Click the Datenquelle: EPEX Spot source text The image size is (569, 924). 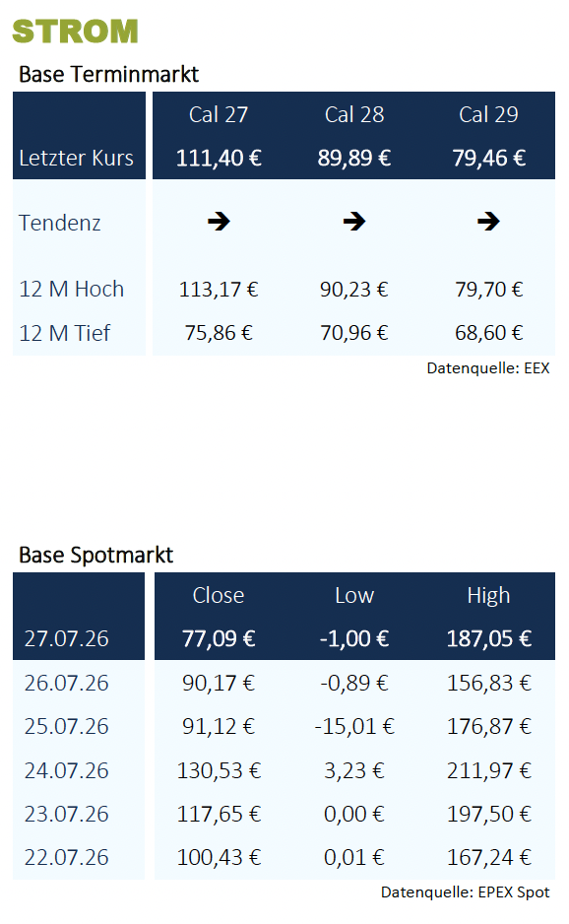(x=465, y=892)
